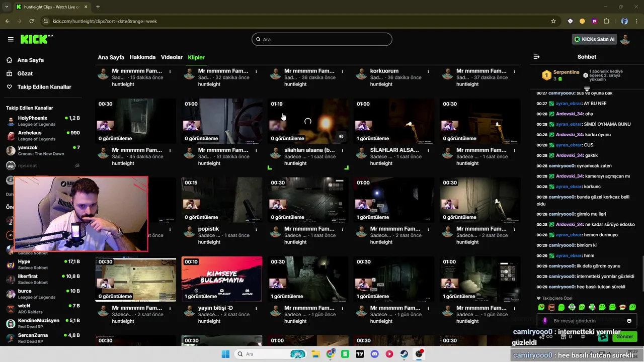Click camiryooo0 username beside 'blmiom ki'

click(x=561, y=245)
